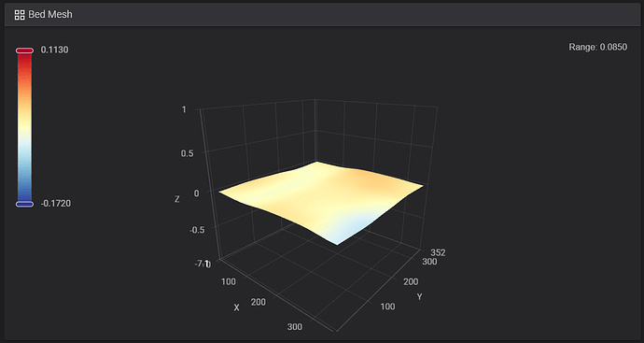The width and height of the screenshot is (644, 343).
Task: Click the 300 tick on the X axis
Action: [295, 327]
